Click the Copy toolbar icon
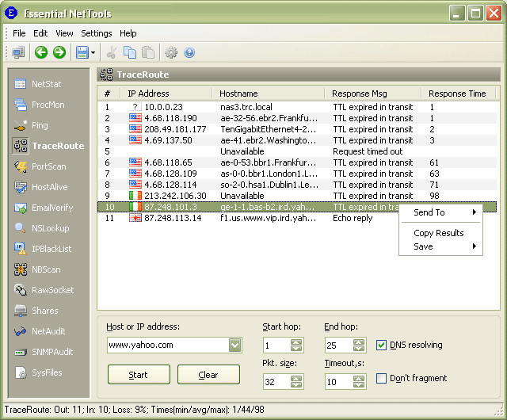The height and width of the screenshot is (420, 507). click(130, 52)
